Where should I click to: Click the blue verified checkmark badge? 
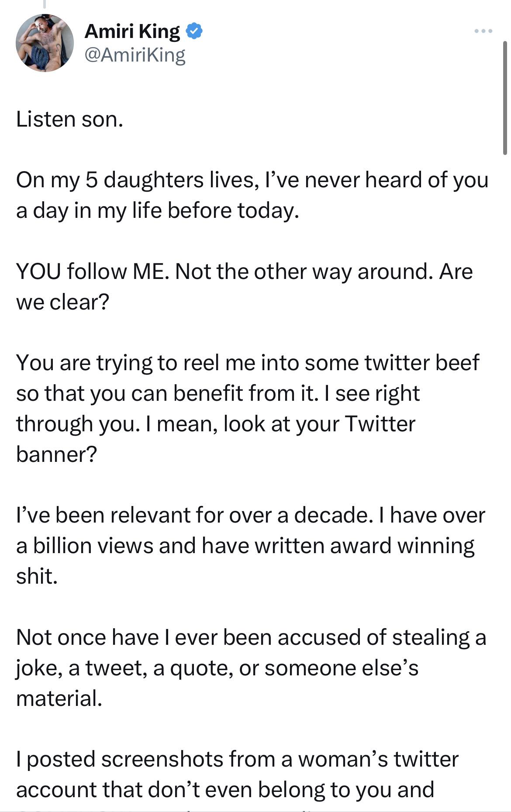[x=194, y=31]
